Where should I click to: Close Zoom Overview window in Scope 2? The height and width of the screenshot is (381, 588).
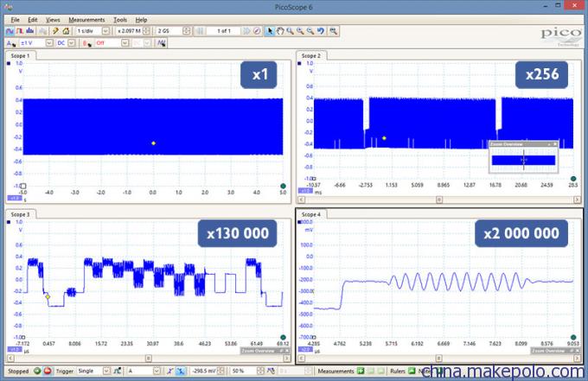point(555,144)
